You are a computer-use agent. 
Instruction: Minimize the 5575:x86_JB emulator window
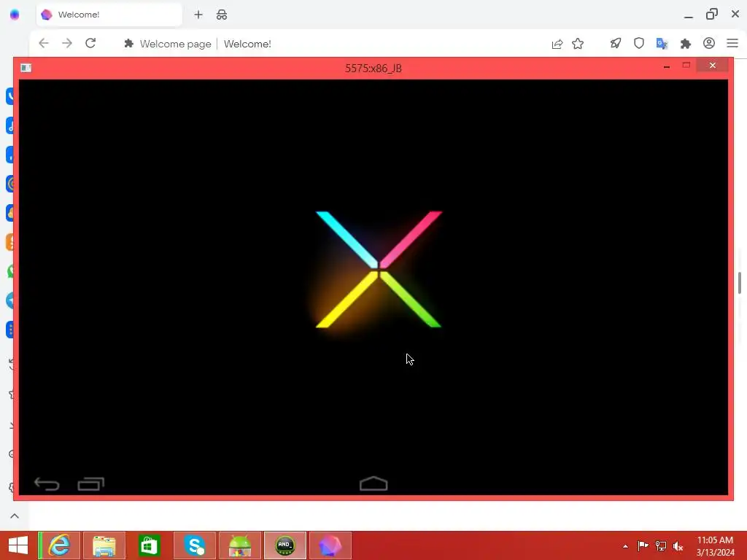[667, 66]
